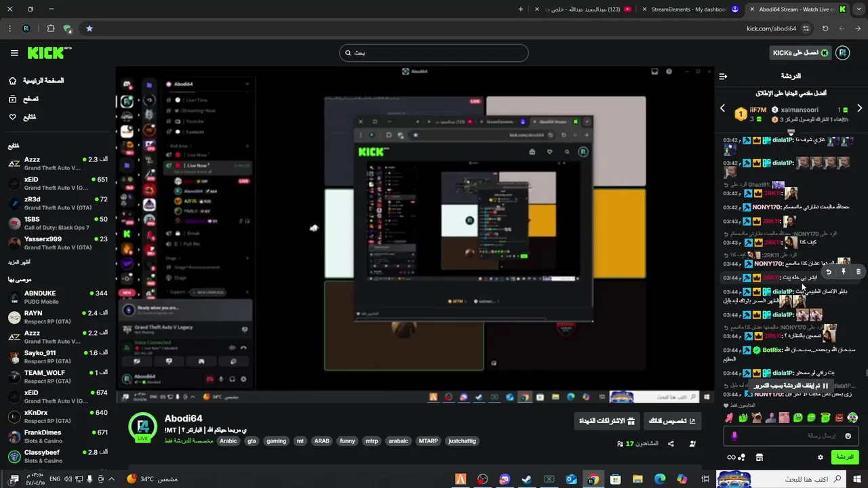Open recommended channel FrankDimes
This screenshot has height=488, width=868.
58,436
